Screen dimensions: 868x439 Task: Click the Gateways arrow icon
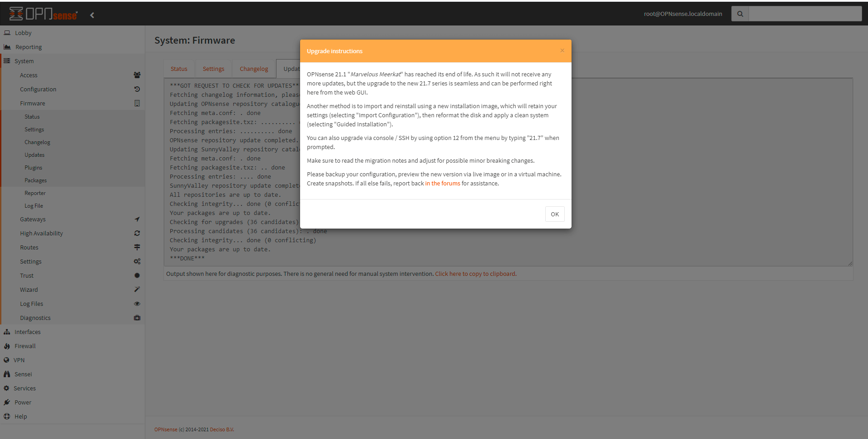(137, 219)
